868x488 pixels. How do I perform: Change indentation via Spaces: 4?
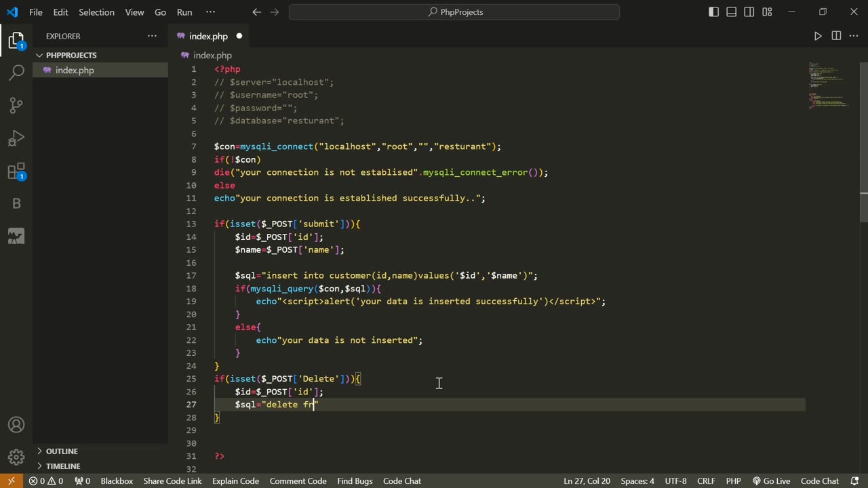click(x=637, y=481)
